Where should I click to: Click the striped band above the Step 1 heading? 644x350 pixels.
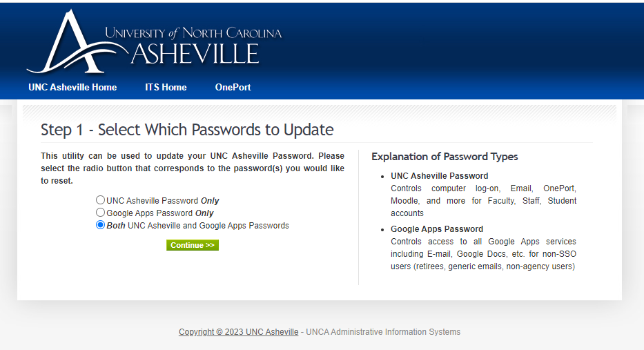coord(319,112)
